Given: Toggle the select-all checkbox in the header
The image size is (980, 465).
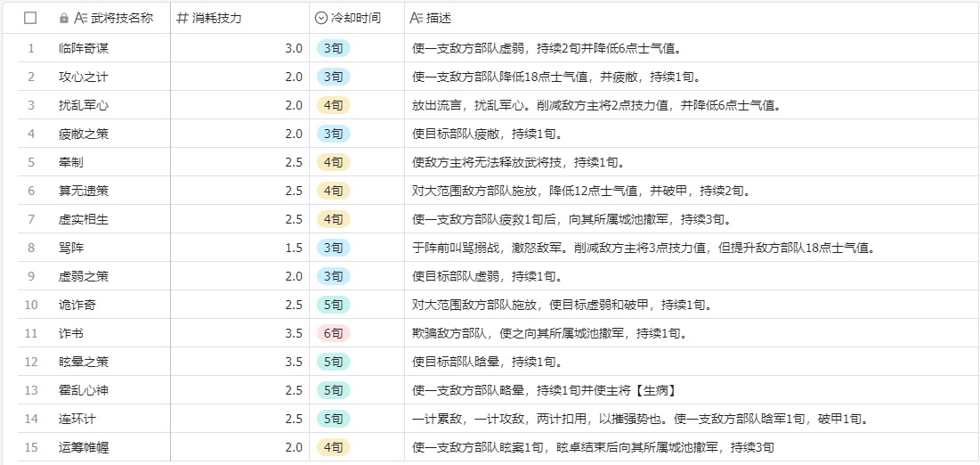Looking at the screenshot, I should tap(31, 18).
